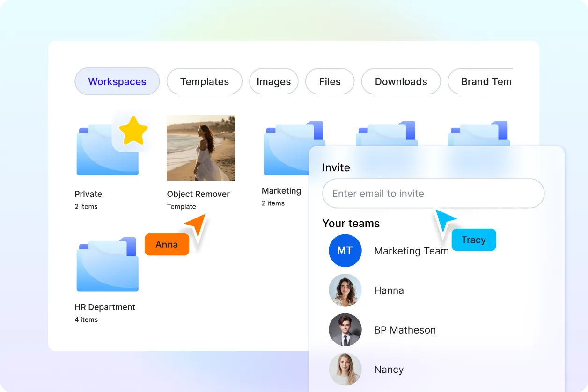The width and height of the screenshot is (588, 392).
Task: Click Hanna in the teams list
Action: [389, 290]
